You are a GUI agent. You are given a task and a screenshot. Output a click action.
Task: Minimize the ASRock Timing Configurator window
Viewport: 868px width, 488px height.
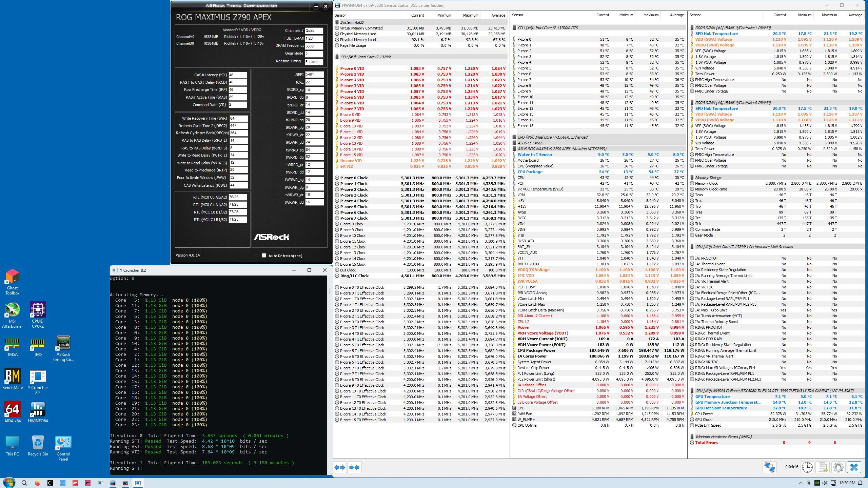click(x=316, y=6)
